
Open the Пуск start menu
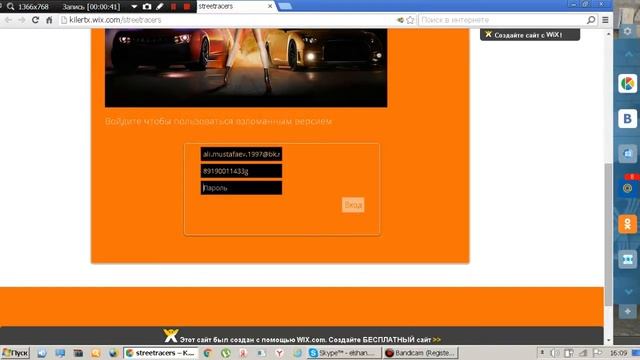coord(15,353)
